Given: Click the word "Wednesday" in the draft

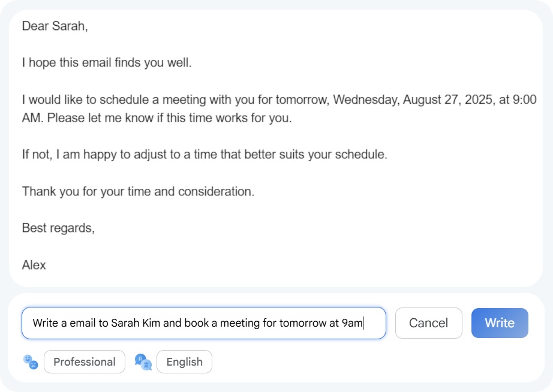Looking at the screenshot, I should tap(365, 99).
